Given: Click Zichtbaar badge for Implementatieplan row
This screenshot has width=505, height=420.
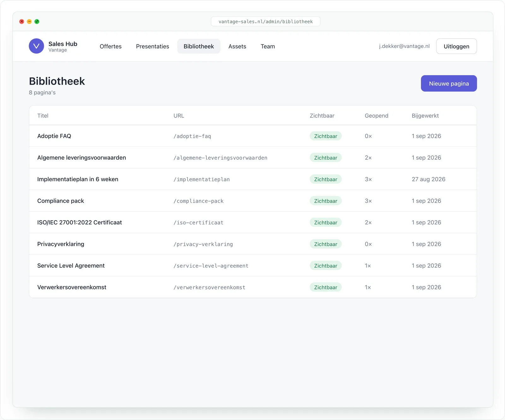Looking at the screenshot, I should click(x=325, y=179).
